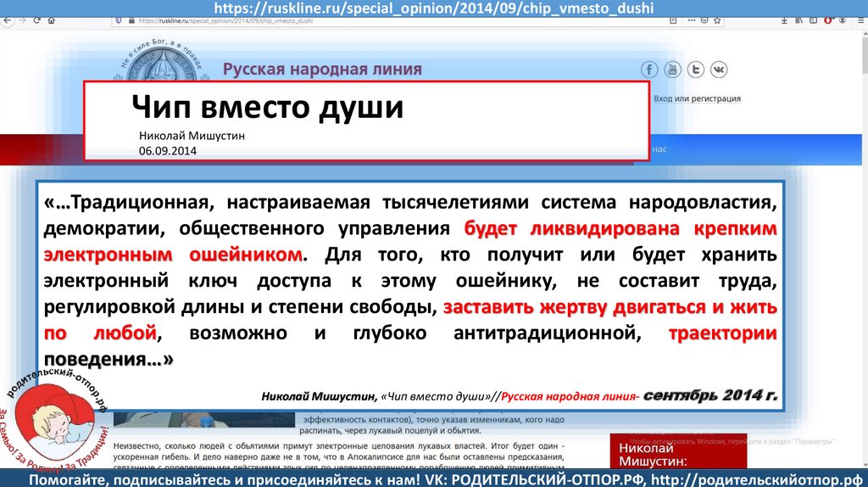Screen dimensions: 868x487
Task: Show the sidebars toolbar icon
Action: coord(813,20)
